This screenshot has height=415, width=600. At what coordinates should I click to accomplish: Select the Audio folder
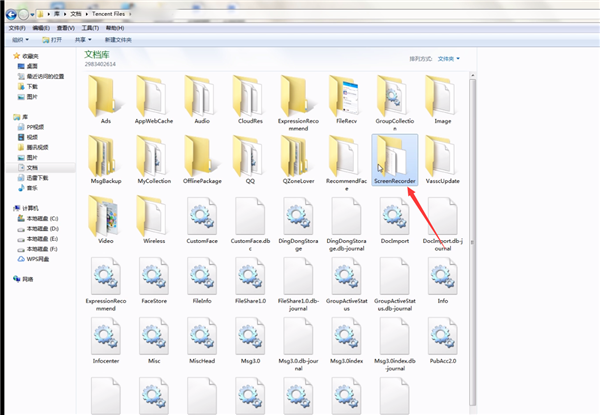coord(202,100)
